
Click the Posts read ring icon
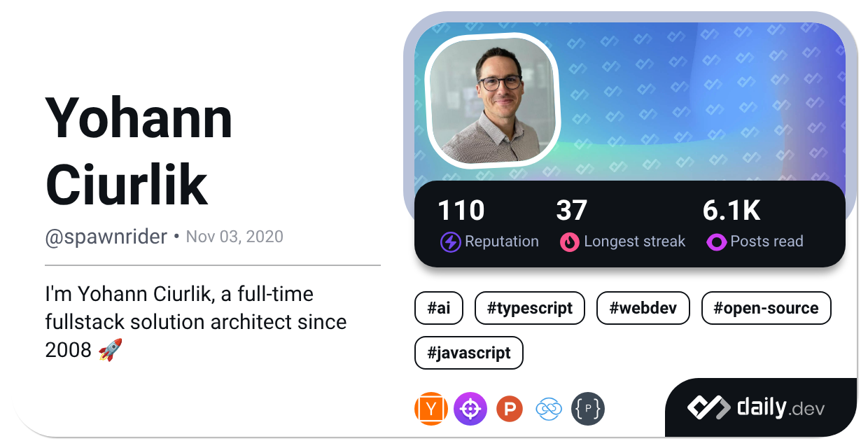click(x=715, y=242)
